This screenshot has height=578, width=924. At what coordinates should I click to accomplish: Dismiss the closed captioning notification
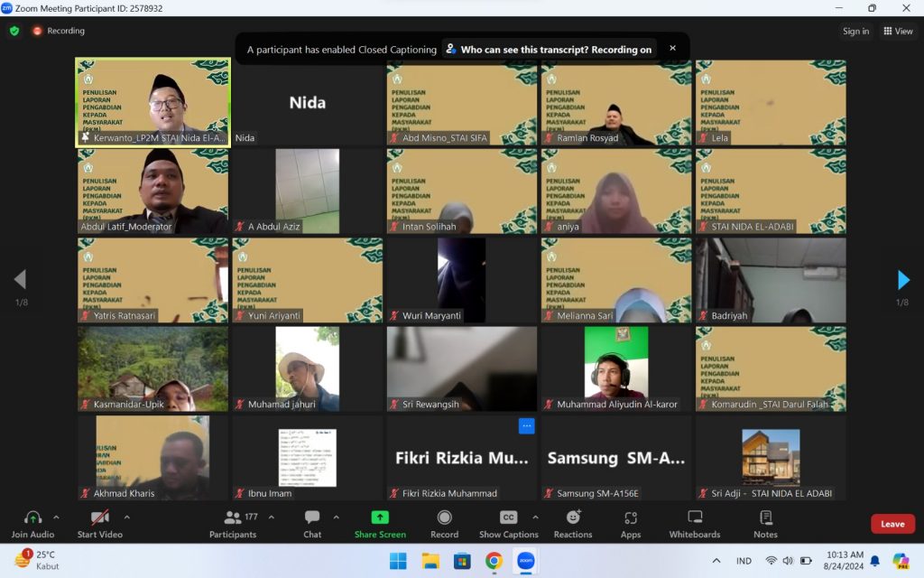click(672, 49)
